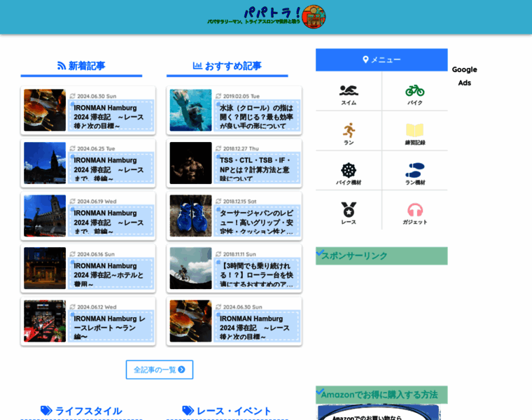
Task: Click the tag icon beside レース・イベント
Action: pyautogui.click(x=188, y=410)
